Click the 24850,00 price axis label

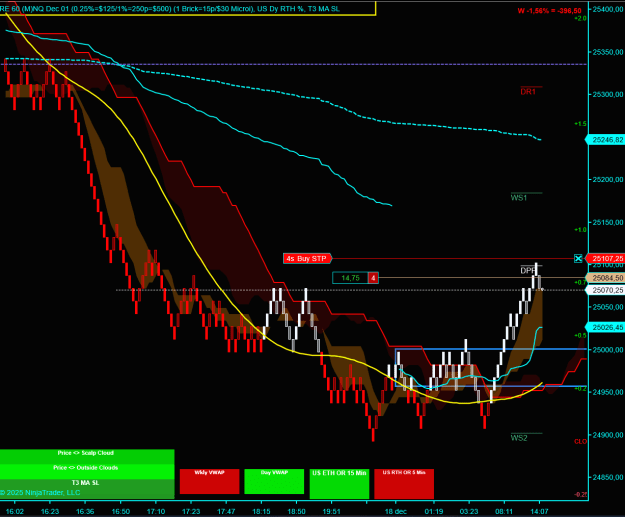click(x=607, y=477)
